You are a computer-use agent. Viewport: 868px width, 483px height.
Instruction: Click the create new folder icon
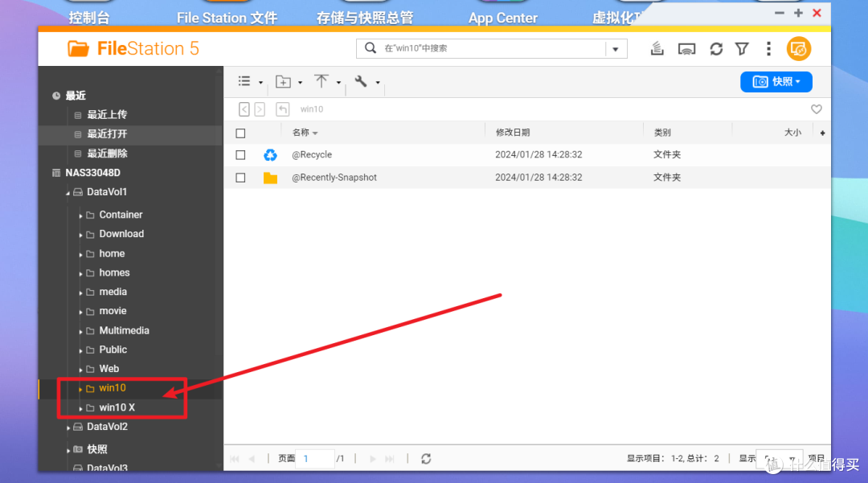[x=284, y=82]
